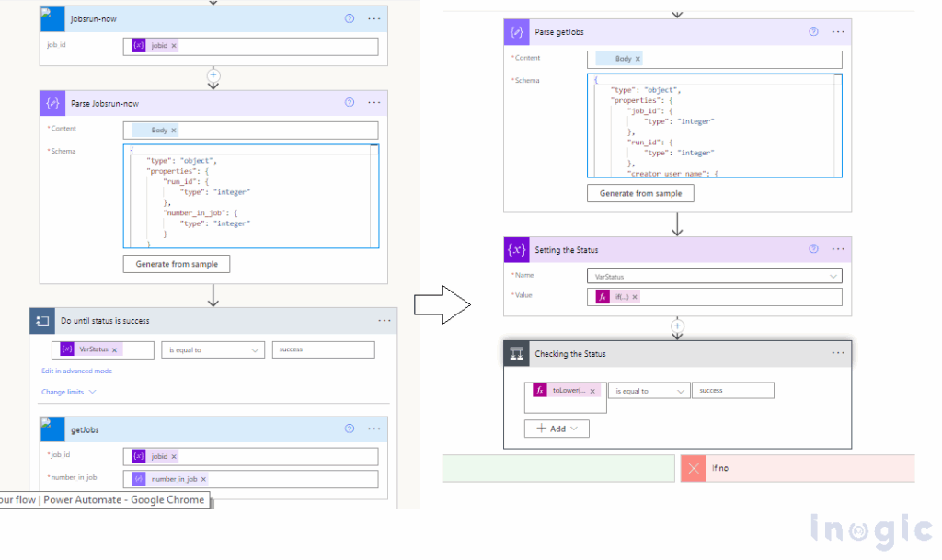Click Generate from sample under Parse Jobsrun-now
The width and height of the screenshot is (942, 560).
(x=177, y=263)
